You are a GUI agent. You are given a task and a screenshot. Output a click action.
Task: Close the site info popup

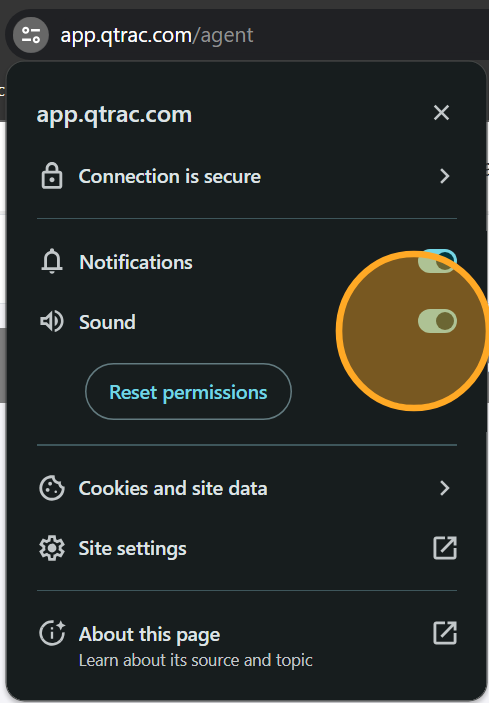pos(441,113)
